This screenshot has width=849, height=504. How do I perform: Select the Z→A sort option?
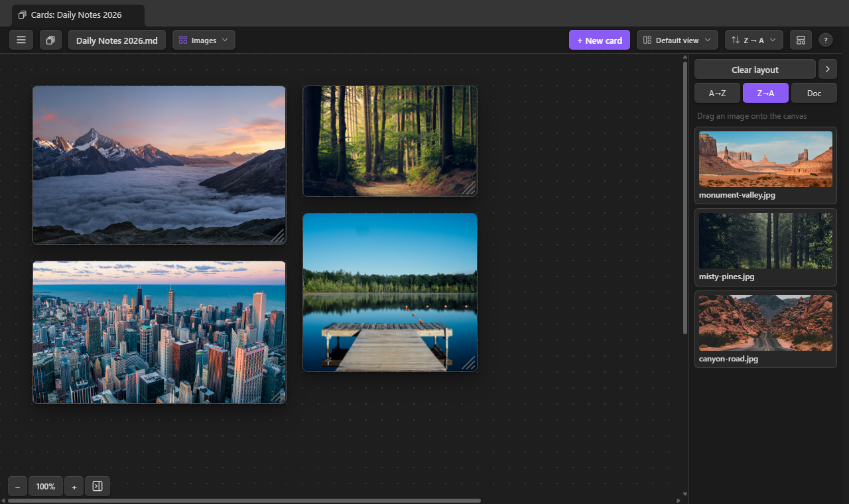[765, 93]
